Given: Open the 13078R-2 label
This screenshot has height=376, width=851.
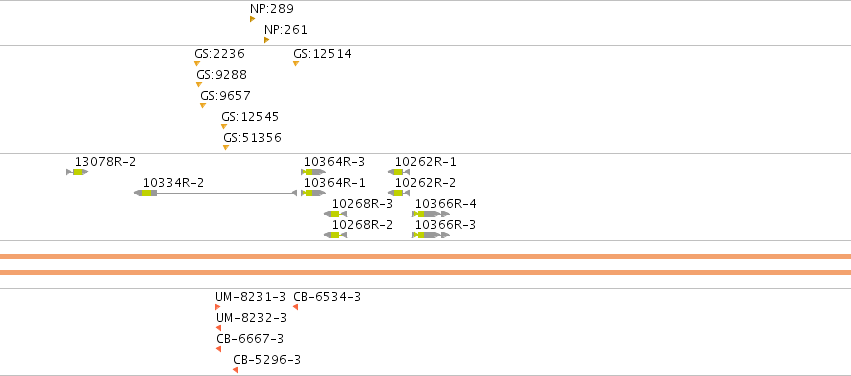Looking at the screenshot, I should [x=105, y=162].
